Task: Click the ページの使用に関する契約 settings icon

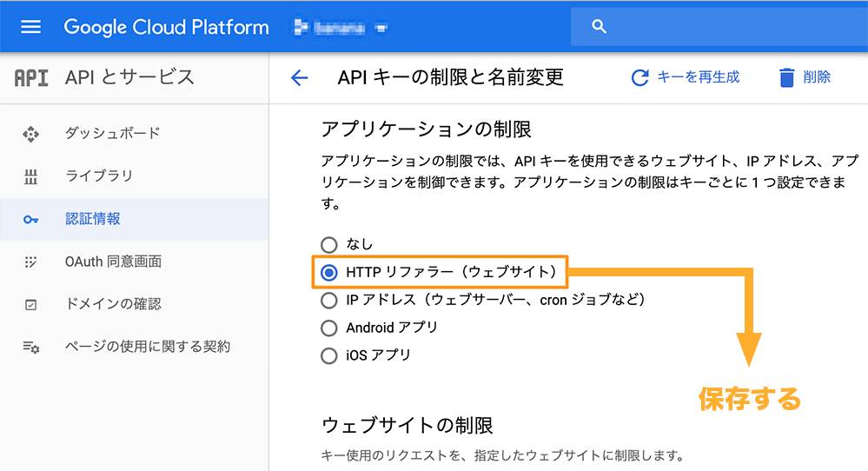Action: [x=31, y=348]
